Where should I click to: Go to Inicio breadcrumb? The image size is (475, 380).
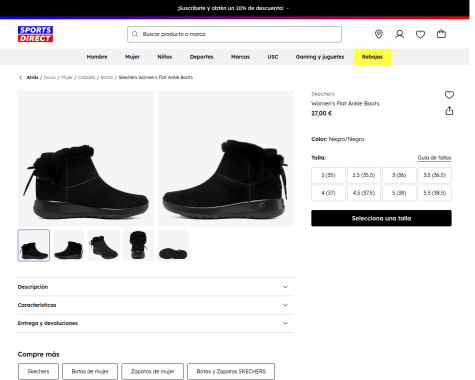[50, 77]
